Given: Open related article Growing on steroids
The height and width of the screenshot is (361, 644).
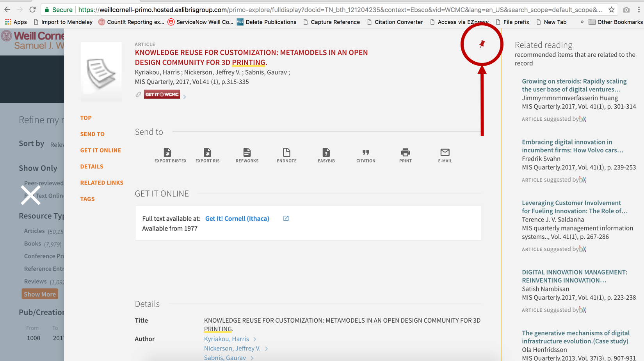Looking at the screenshot, I should click(574, 85).
